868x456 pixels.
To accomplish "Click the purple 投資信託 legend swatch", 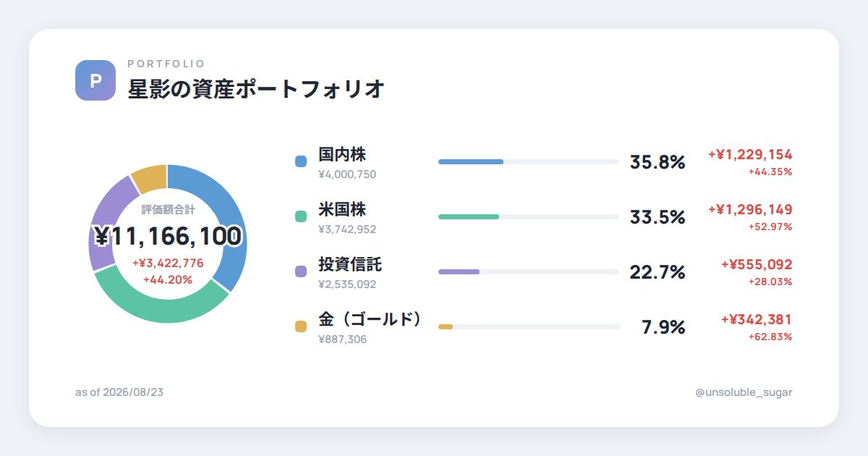I will (x=301, y=271).
